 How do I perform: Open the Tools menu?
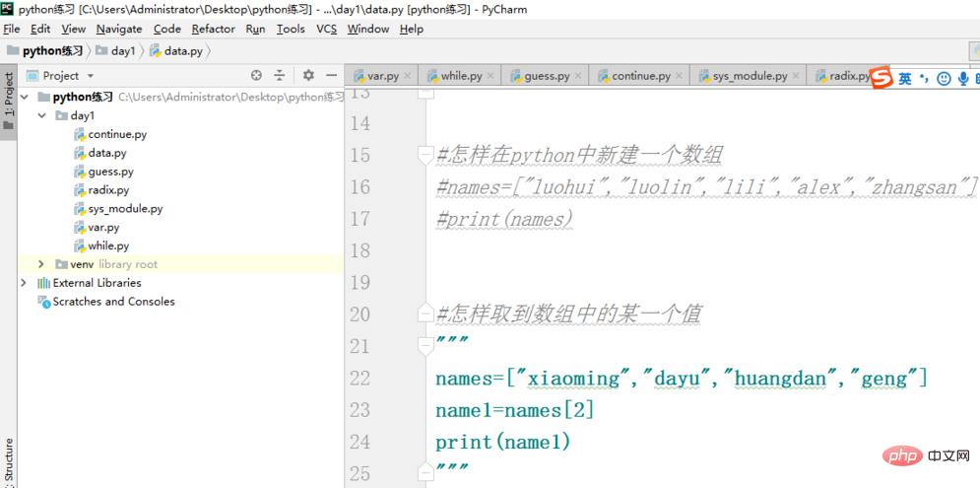tap(291, 29)
